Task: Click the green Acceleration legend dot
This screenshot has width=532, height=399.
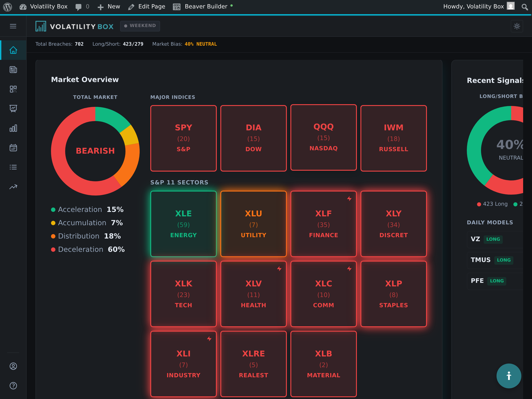Action: pos(53,210)
